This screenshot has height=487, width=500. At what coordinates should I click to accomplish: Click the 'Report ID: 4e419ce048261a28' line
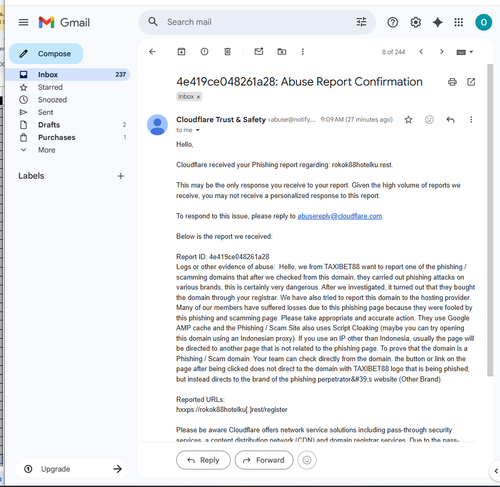tap(223, 257)
